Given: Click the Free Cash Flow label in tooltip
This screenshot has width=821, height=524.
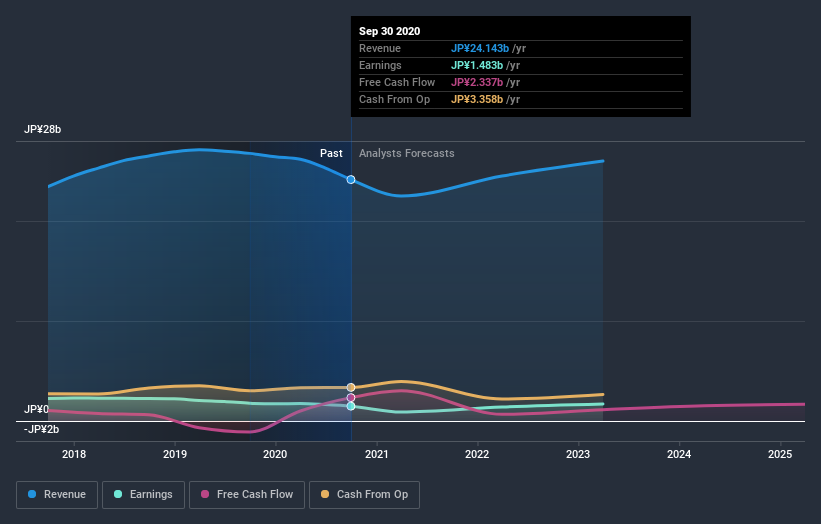Looking at the screenshot, I should point(397,82).
